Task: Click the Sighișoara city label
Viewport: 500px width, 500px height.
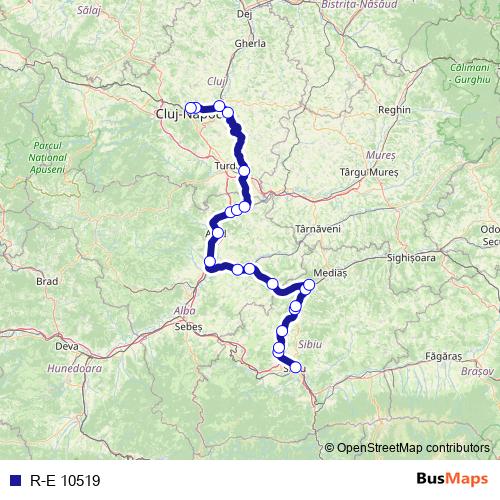Action: coord(411,258)
